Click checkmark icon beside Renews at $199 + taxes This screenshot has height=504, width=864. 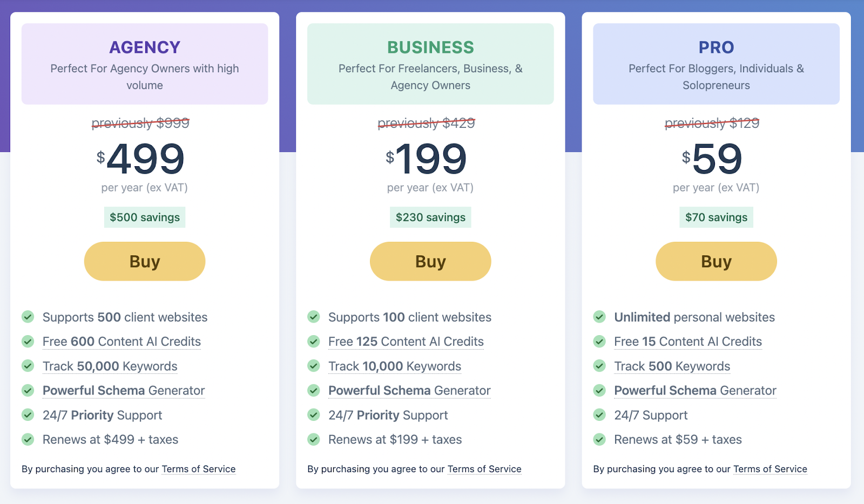[314, 439]
